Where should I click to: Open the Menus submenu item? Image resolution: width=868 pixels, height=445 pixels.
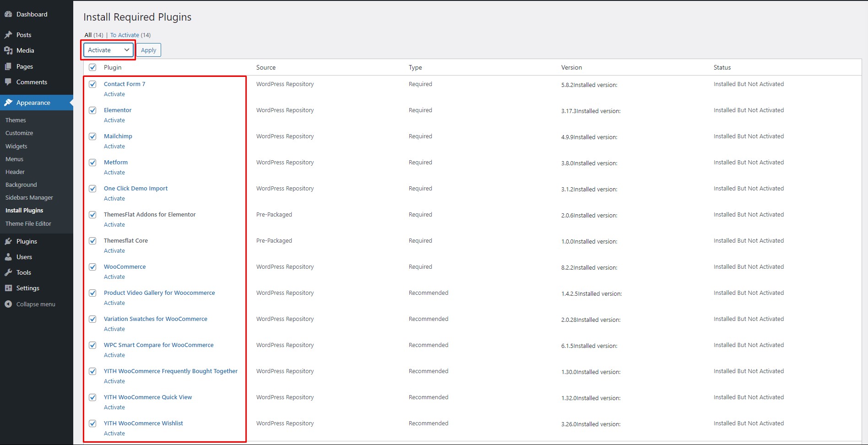[x=14, y=159]
